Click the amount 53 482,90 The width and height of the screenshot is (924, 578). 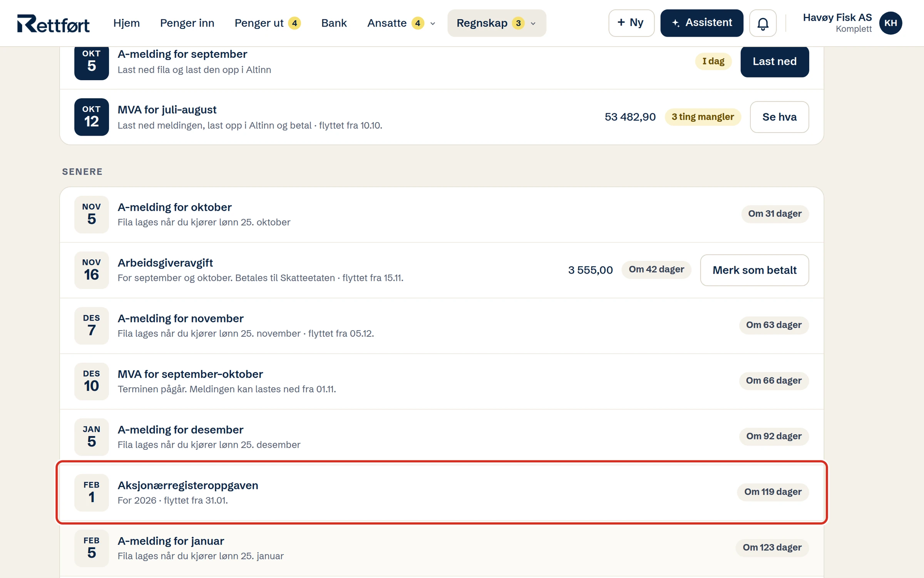pos(630,117)
